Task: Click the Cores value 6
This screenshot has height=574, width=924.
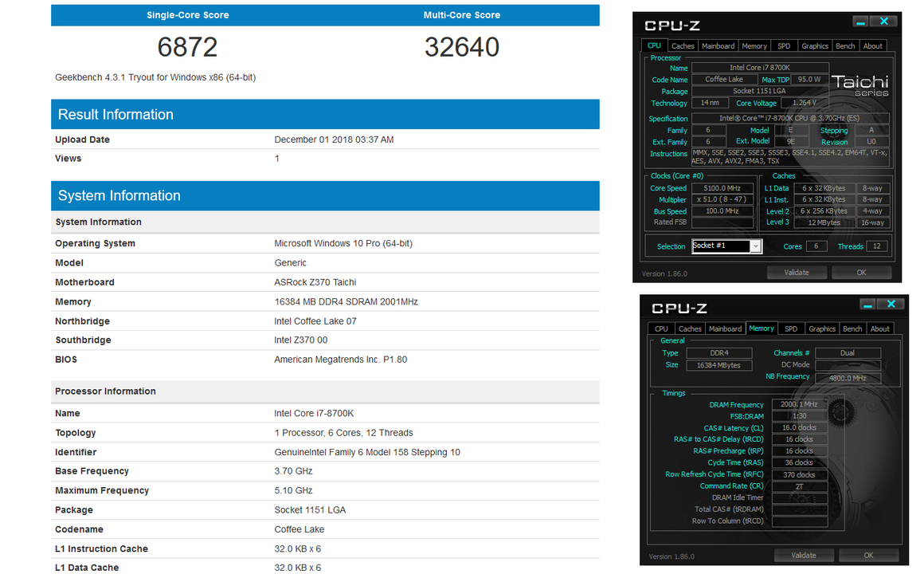Action: (x=816, y=246)
